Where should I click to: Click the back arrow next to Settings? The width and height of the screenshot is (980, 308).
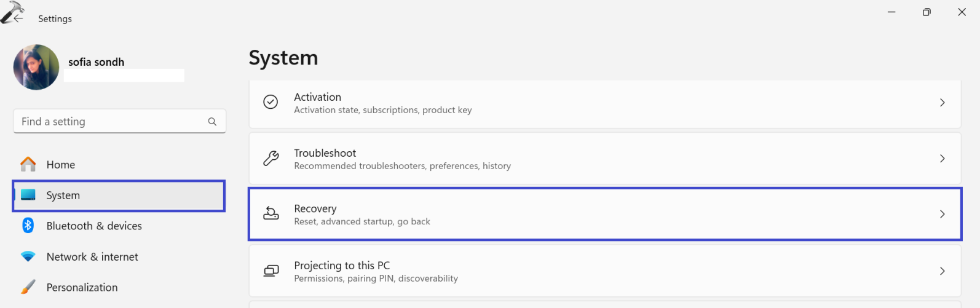click(x=18, y=18)
